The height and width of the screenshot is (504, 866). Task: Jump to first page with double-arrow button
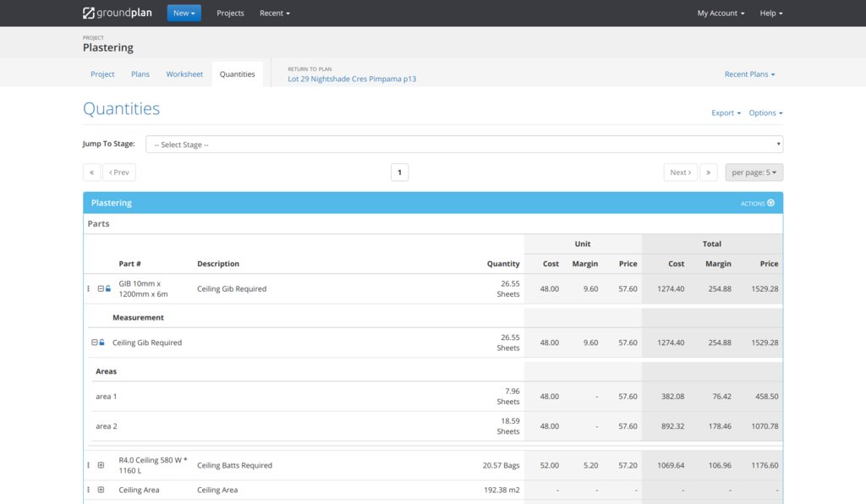click(x=91, y=173)
